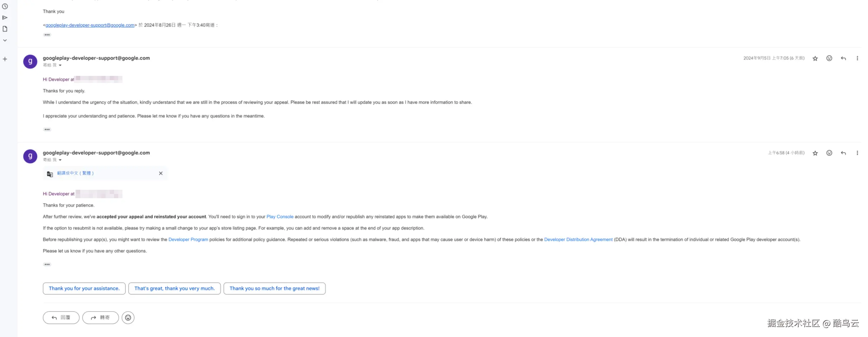
Task: Choose 'That's great, thank you very much.' reply
Action: click(x=175, y=289)
